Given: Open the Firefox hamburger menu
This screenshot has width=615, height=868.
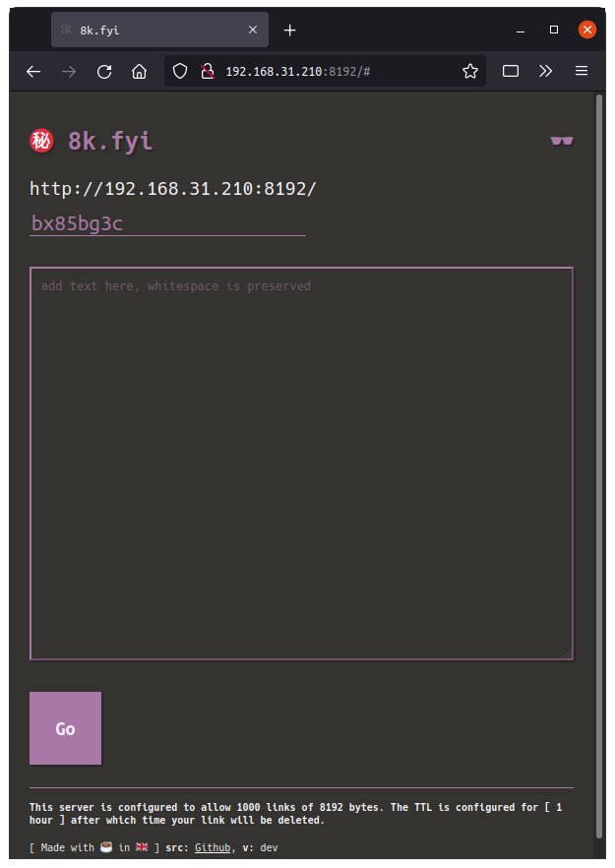Looking at the screenshot, I should coord(581,71).
